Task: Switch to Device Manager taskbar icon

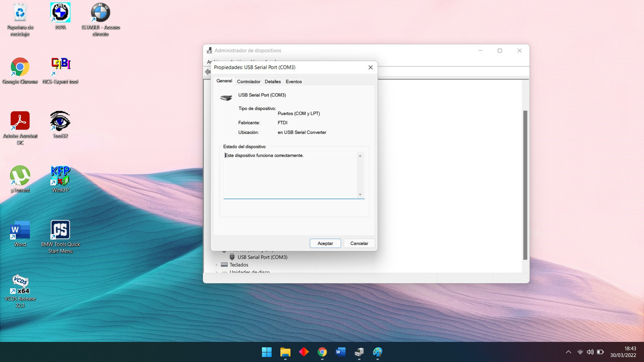Action: [359, 352]
